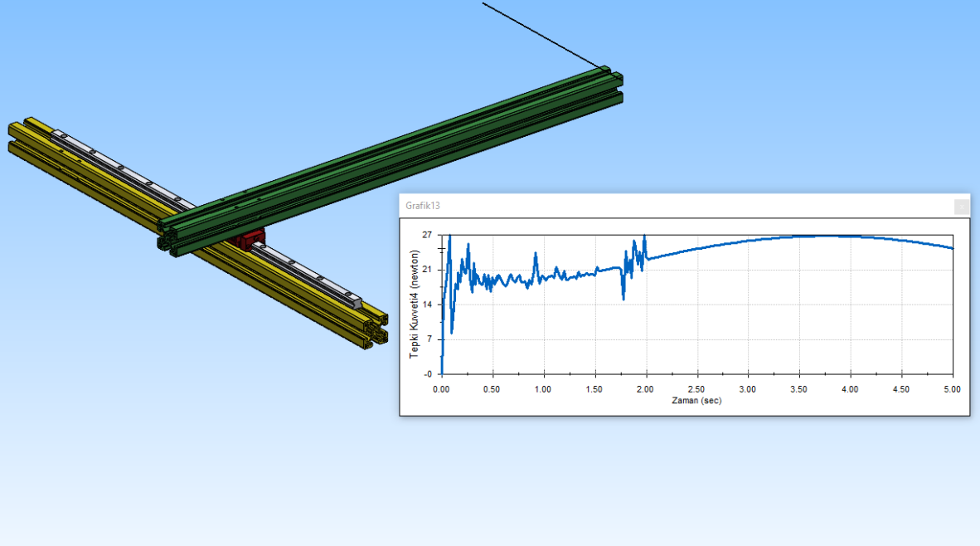Image resolution: width=980 pixels, height=546 pixels.
Task: Select the thin black line above the green beam
Action: [x=544, y=36]
